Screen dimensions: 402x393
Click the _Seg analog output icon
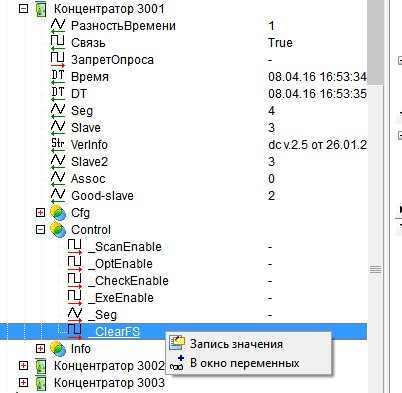pos(75,315)
